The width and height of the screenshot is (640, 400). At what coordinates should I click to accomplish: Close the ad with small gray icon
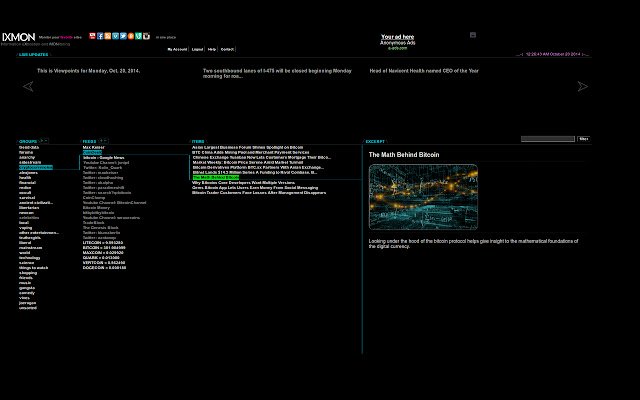473,35
